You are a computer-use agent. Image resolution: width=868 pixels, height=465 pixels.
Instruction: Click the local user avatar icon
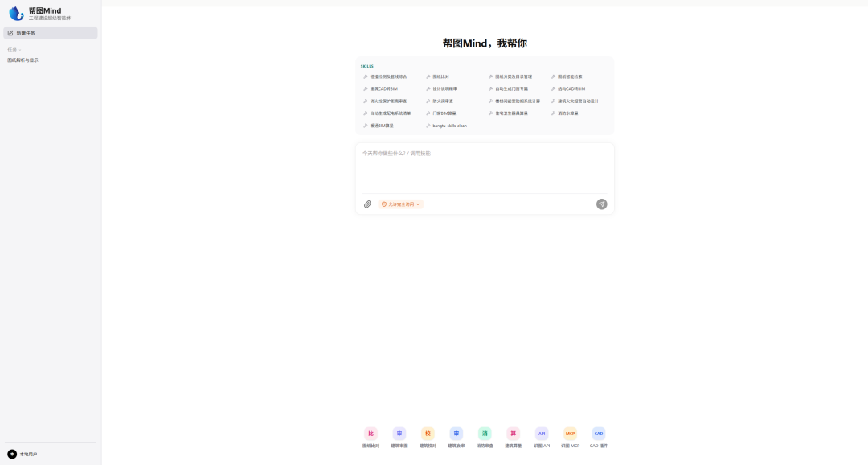[x=12, y=454]
